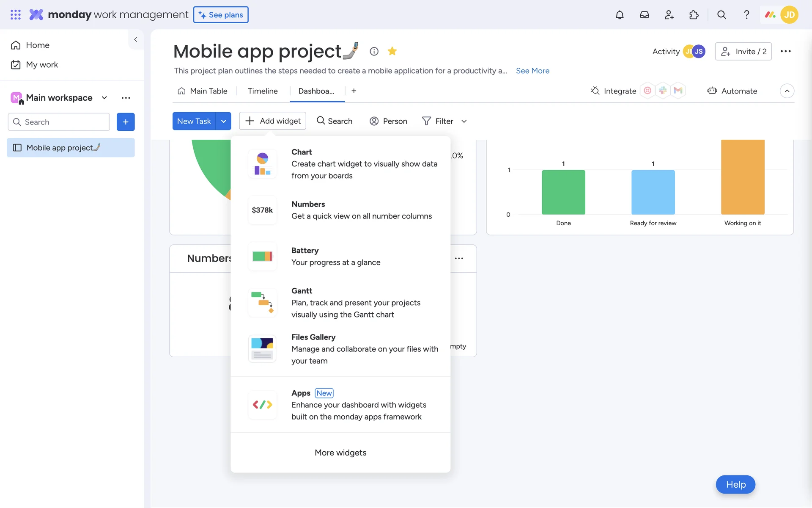Collapse the left sidebar
Viewport: 812px width, 508px height.
[x=136, y=39]
